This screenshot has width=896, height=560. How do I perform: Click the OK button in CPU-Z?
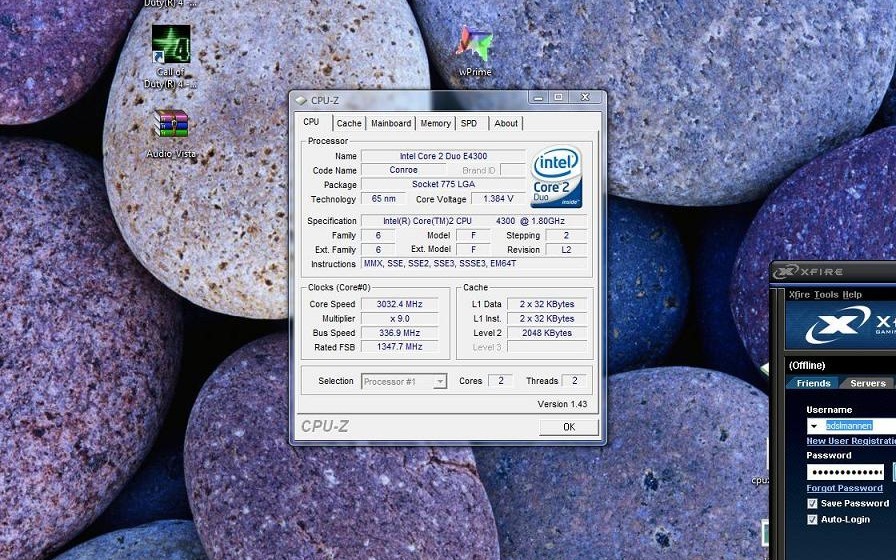coord(569,427)
